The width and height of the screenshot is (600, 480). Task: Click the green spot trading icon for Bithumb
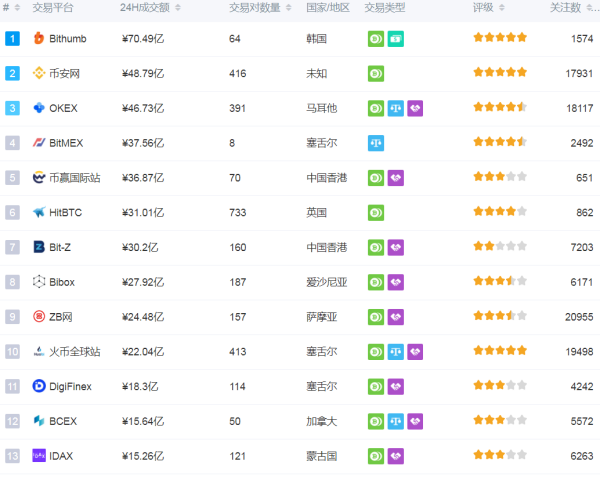click(376, 39)
